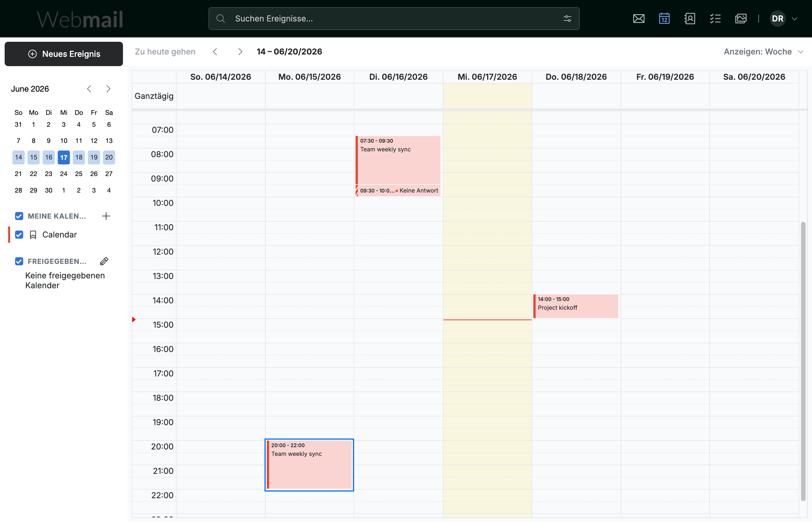Select June 1 in mini calendar
Screen dimensions: 812x522
(34, 124)
